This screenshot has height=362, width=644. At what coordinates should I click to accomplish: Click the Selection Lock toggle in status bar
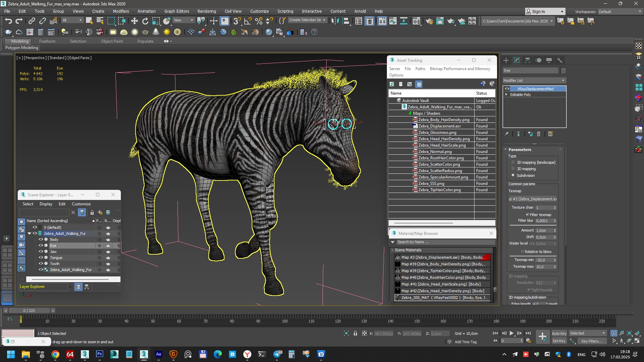point(355,333)
